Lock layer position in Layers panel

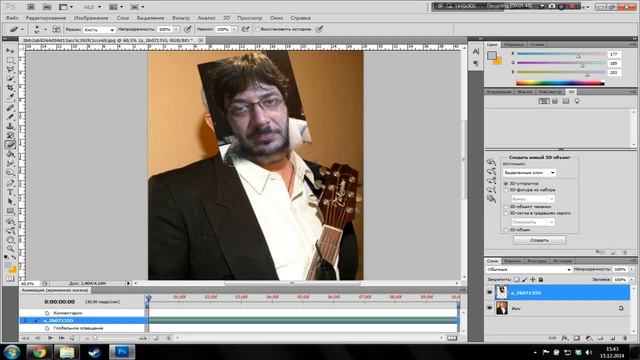click(533, 280)
